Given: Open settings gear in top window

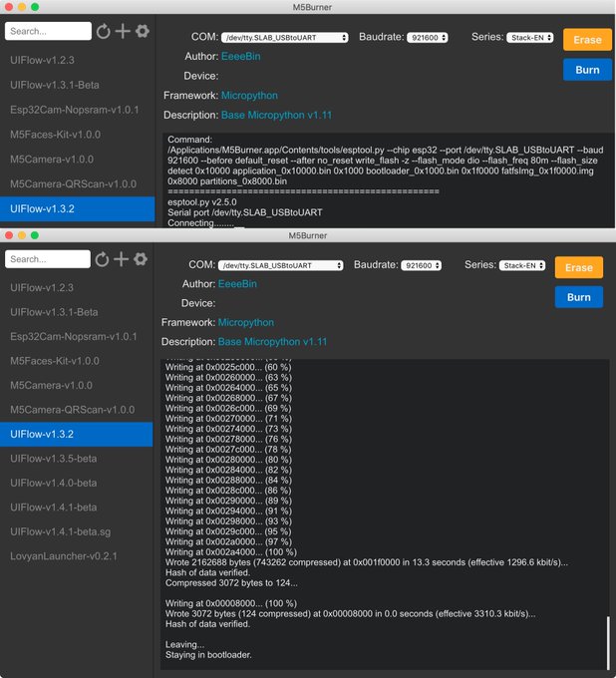Looking at the screenshot, I should point(143,31).
